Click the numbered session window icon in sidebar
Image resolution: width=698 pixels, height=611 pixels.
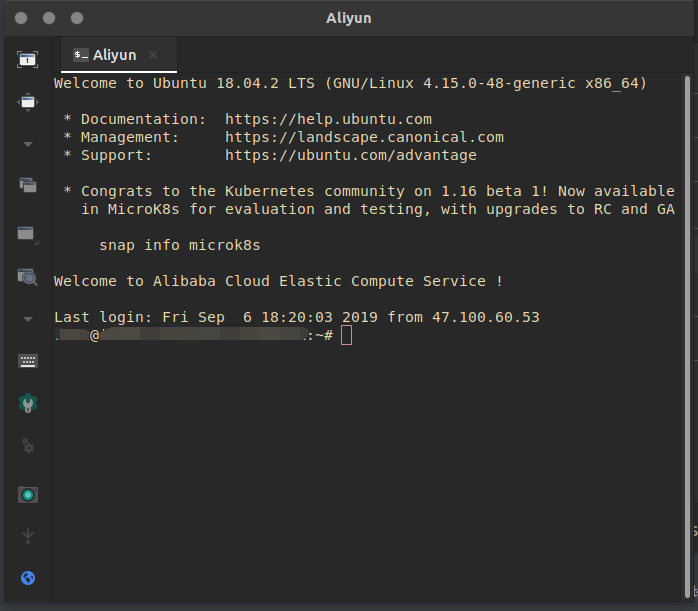[28, 59]
